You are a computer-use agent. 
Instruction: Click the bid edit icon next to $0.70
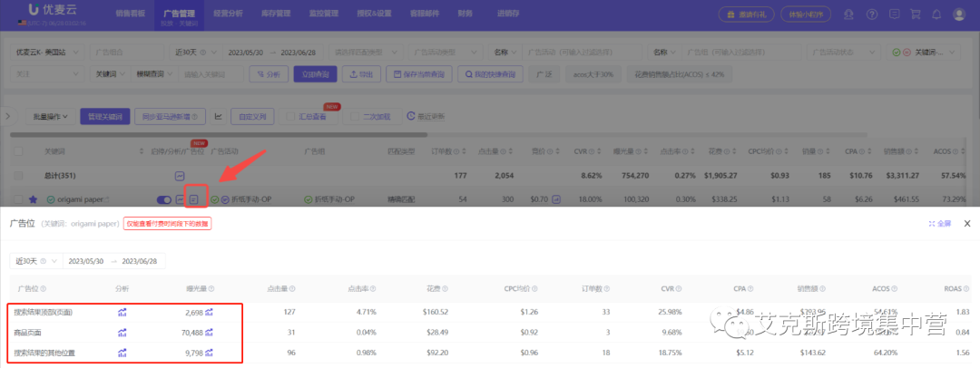(555, 199)
